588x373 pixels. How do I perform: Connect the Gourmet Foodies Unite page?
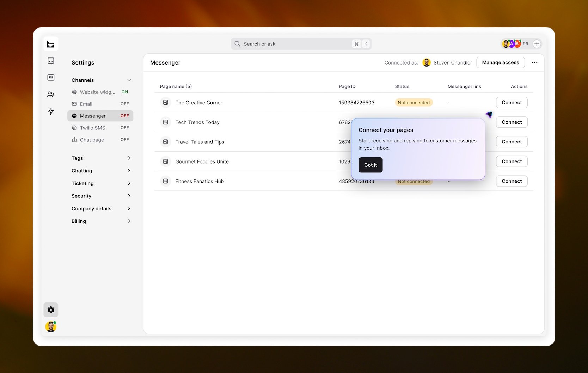click(512, 161)
